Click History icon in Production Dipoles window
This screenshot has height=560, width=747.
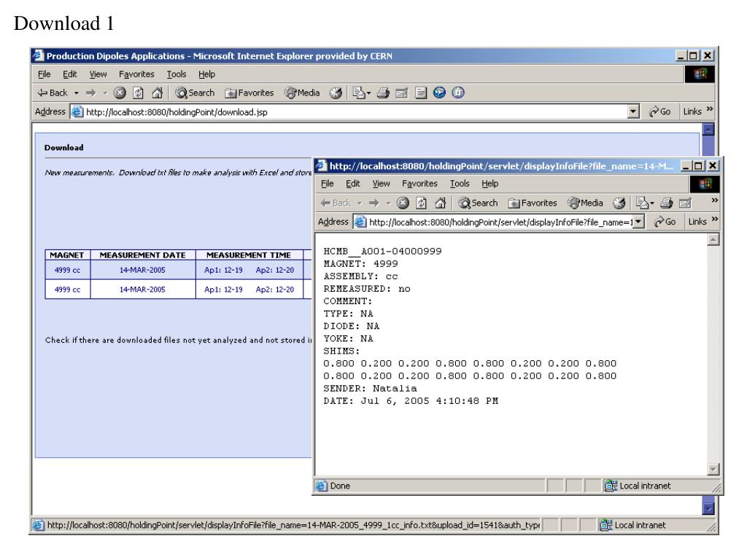336,93
